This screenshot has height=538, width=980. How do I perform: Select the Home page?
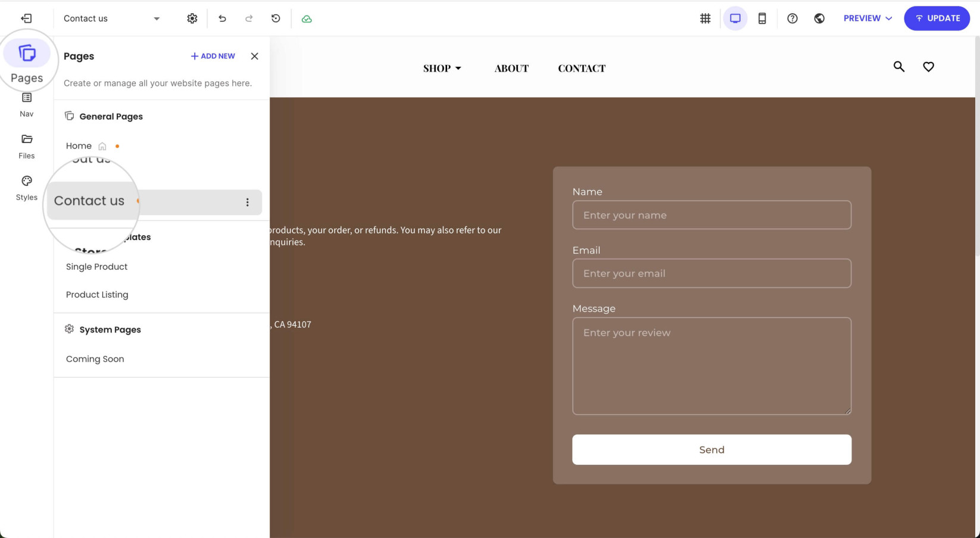pyautogui.click(x=79, y=146)
